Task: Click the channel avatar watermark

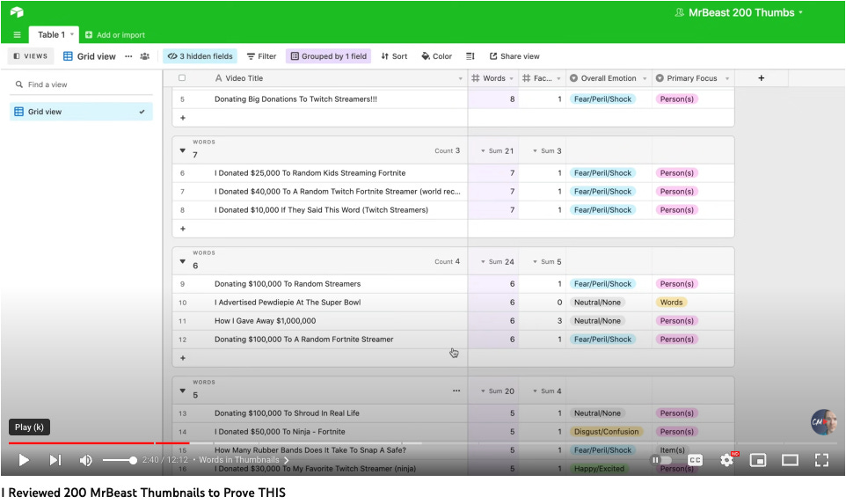Action: pyautogui.click(x=823, y=422)
